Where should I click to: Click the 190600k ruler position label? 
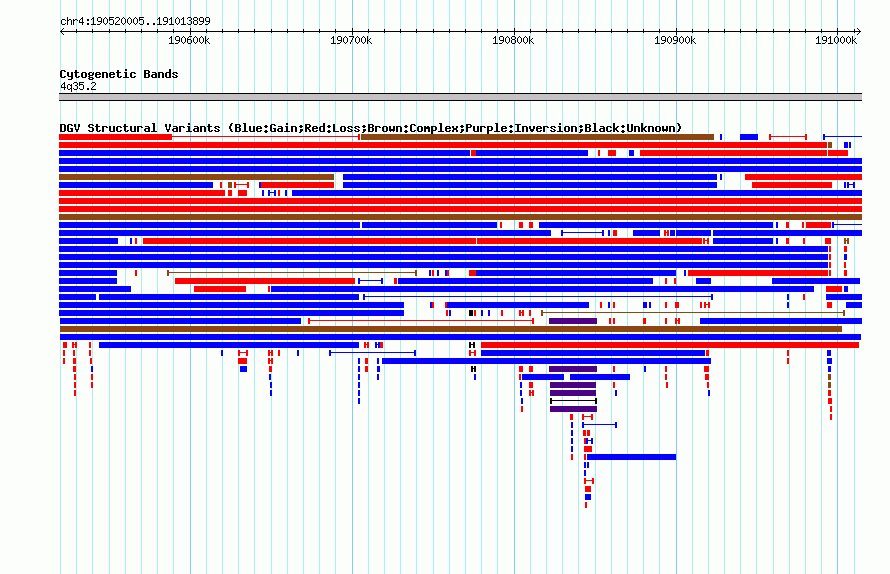[x=189, y=40]
